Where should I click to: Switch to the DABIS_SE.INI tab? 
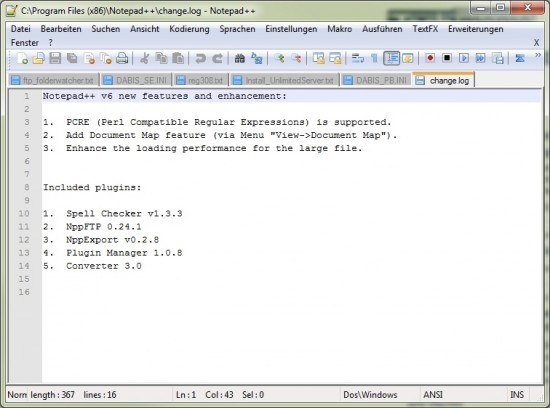coord(136,80)
